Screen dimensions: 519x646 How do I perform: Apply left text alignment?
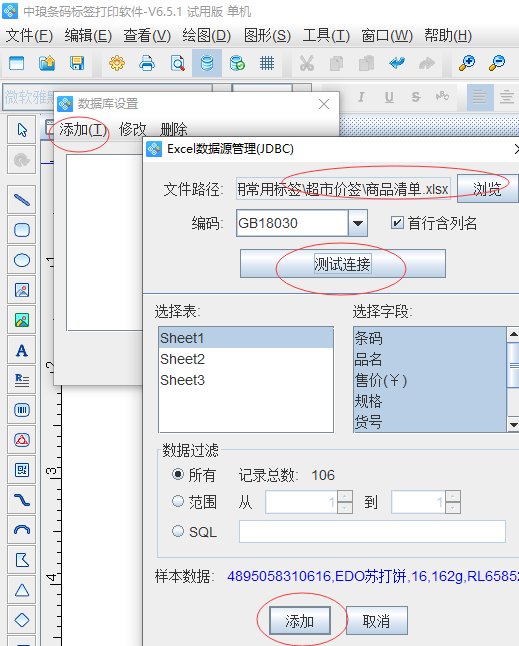[x=479, y=97]
